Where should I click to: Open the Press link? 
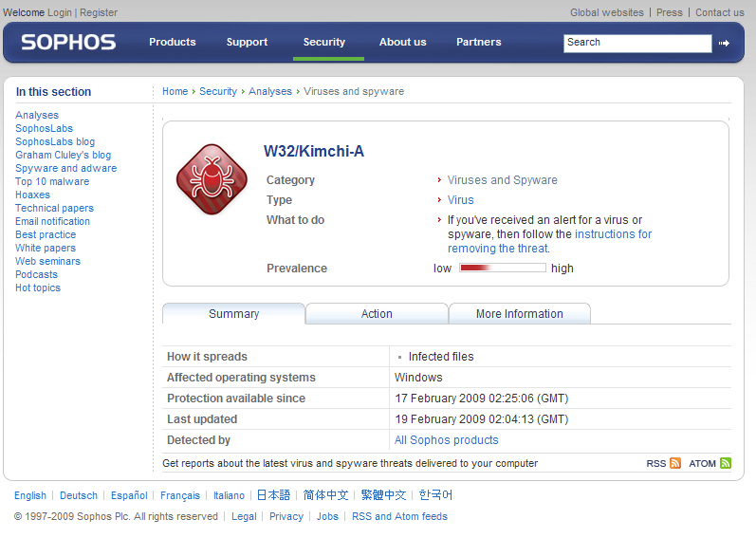click(x=670, y=12)
